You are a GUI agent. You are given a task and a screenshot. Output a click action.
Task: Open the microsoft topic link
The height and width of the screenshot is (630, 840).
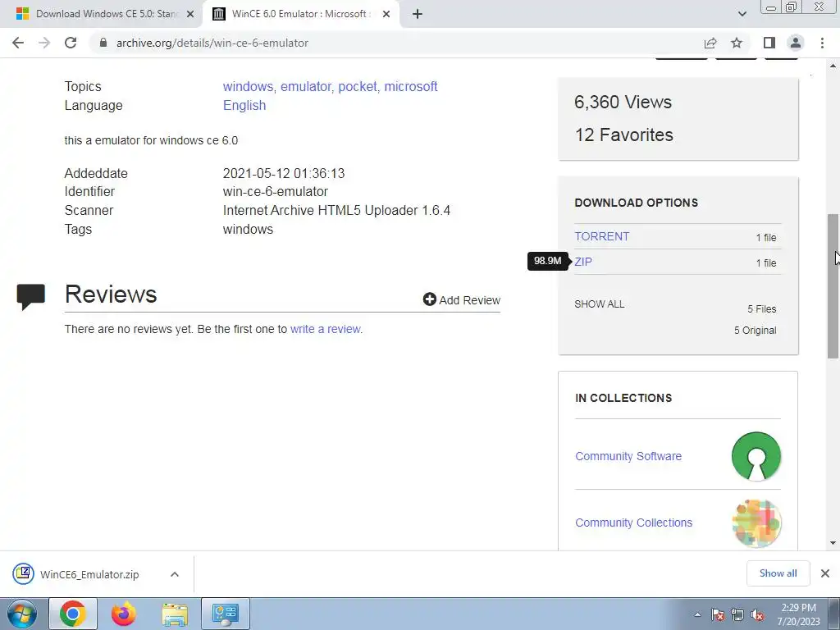(411, 86)
